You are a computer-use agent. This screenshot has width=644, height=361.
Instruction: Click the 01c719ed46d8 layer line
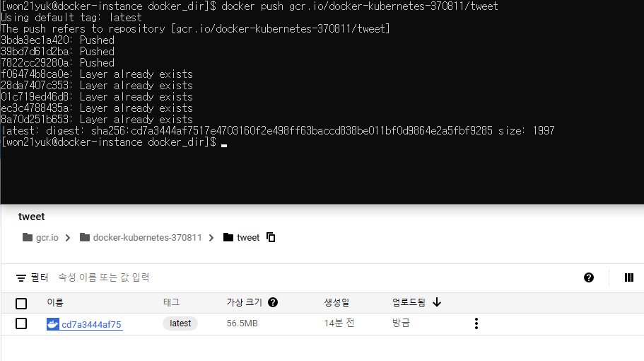point(97,97)
